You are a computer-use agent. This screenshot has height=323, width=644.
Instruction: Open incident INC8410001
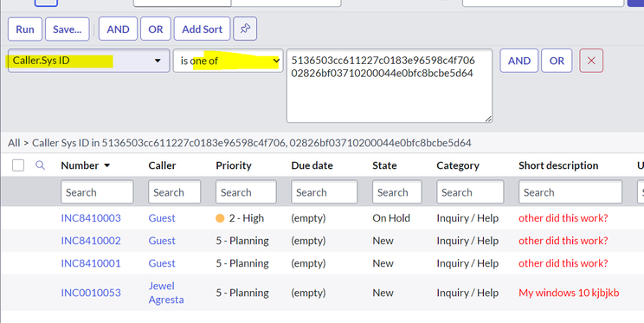point(91,263)
